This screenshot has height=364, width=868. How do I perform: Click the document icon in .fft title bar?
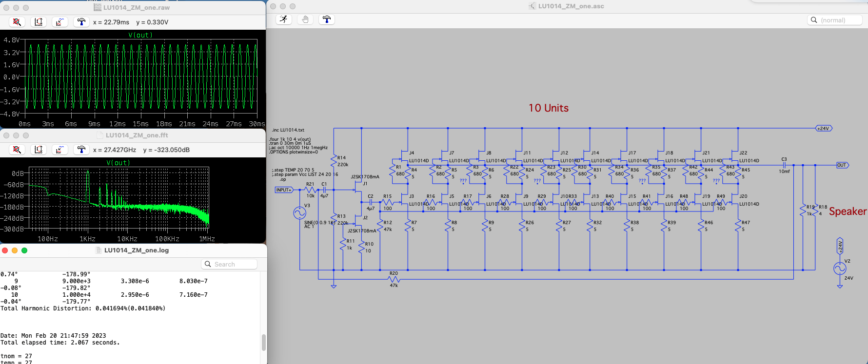coord(100,135)
